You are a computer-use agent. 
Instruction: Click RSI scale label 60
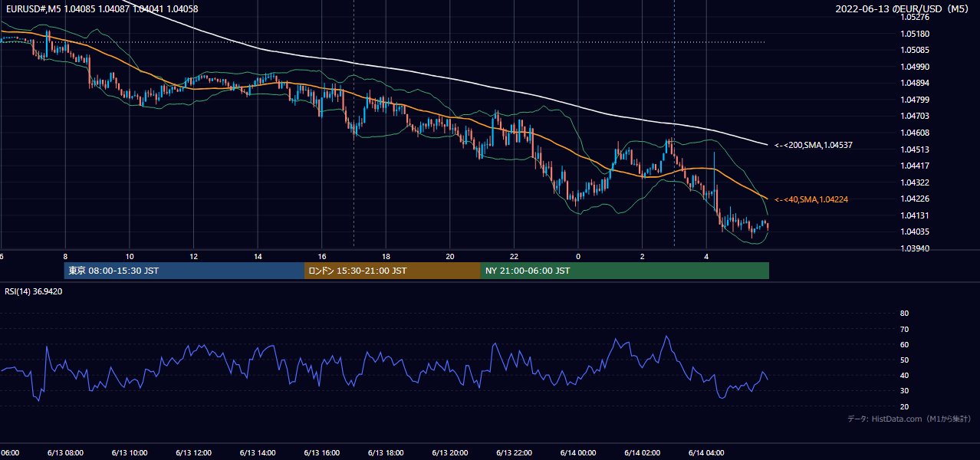904,344
